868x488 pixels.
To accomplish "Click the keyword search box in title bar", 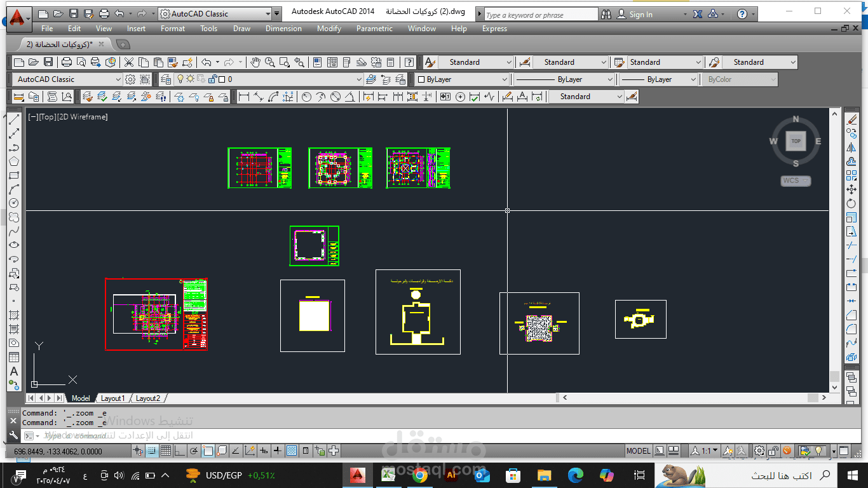I will 541,15.
